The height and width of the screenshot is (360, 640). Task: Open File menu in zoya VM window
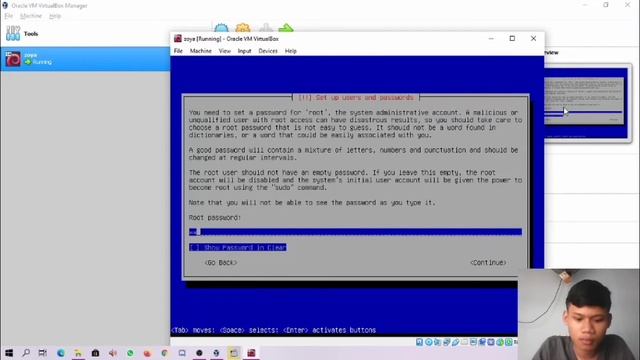[x=178, y=51]
